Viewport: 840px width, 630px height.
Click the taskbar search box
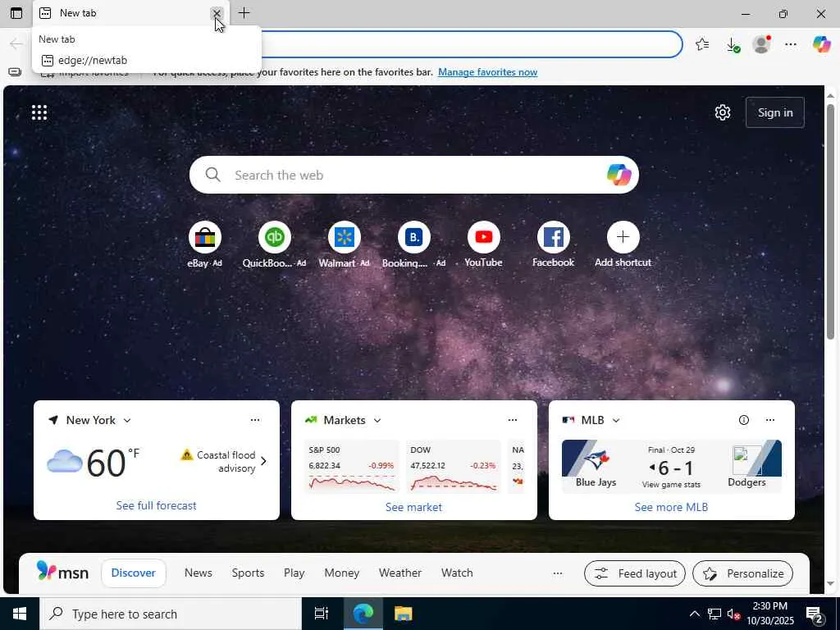(x=171, y=614)
